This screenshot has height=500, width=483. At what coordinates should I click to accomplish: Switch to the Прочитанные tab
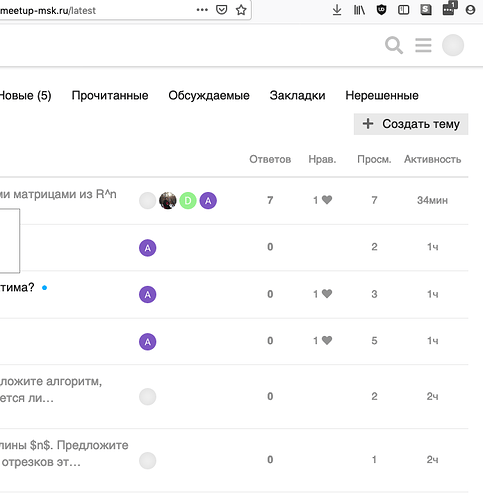(110, 96)
